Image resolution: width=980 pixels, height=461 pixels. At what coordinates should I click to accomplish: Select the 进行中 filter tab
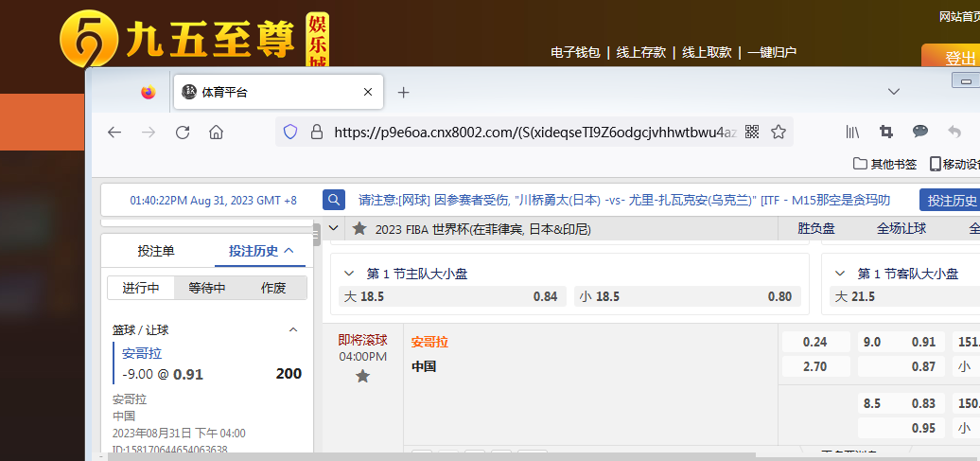click(x=141, y=288)
